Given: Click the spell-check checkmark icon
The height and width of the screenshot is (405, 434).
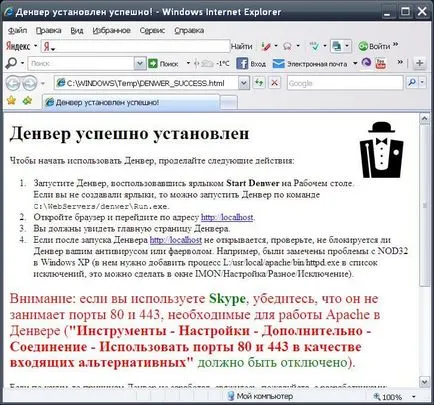Looking at the screenshot, I should 314,46.
